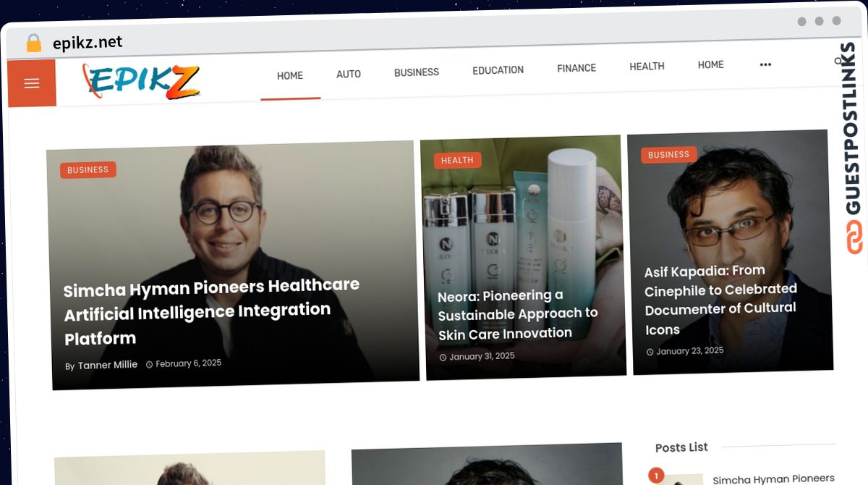View author Tanner Millie's profile
The image size is (868, 485).
coord(108,365)
